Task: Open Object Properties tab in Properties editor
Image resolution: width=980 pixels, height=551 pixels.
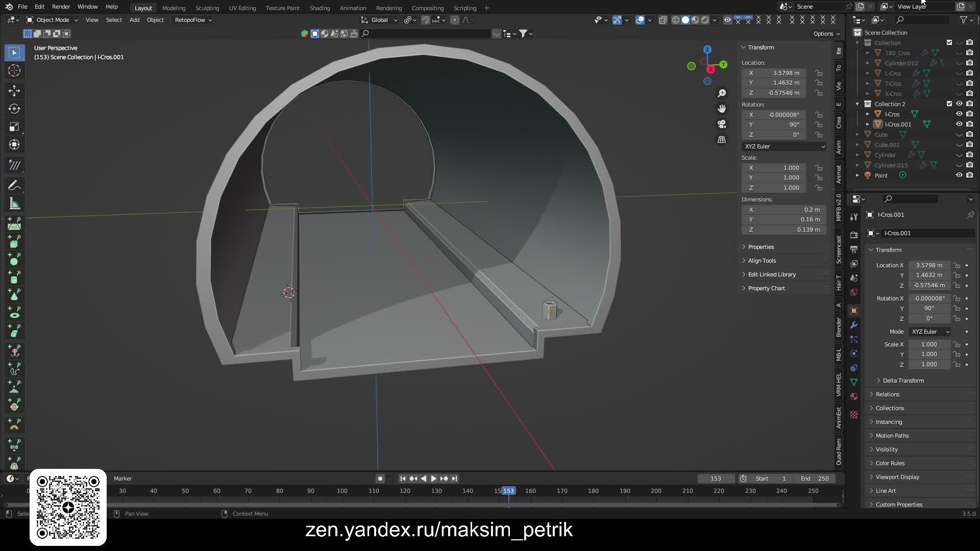Action: click(853, 310)
